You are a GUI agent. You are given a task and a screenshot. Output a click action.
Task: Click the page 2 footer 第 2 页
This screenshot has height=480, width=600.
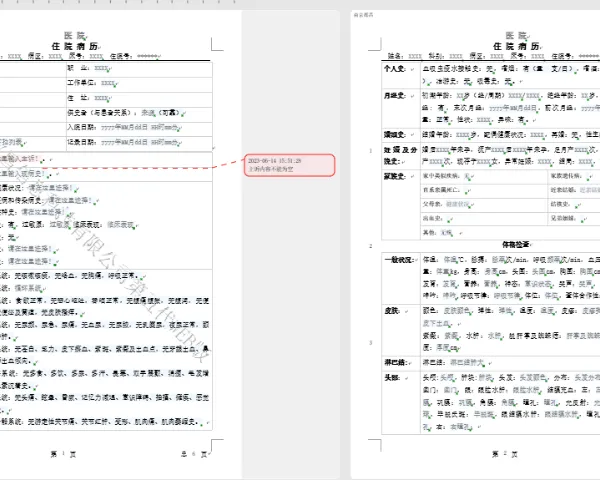pyautogui.click(x=505, y=454)
